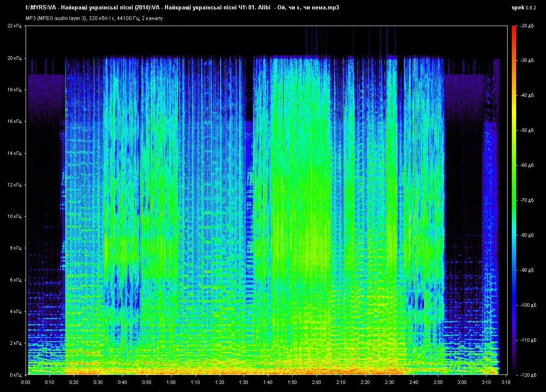Click the -50 дБ level label
Image resolution: width=546 pixels, height=392 pixels.
(526, 131)
